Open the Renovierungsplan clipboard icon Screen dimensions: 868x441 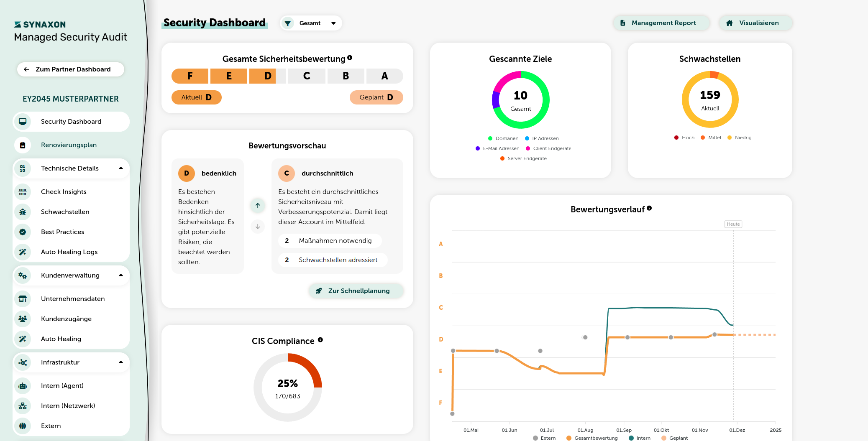(23, 145)
